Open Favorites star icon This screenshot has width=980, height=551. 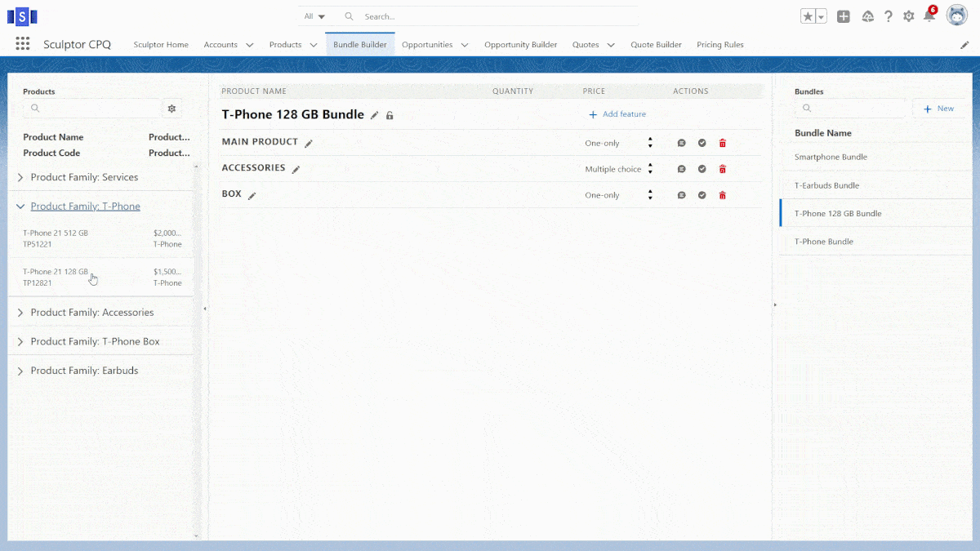[x=808, y=16]
